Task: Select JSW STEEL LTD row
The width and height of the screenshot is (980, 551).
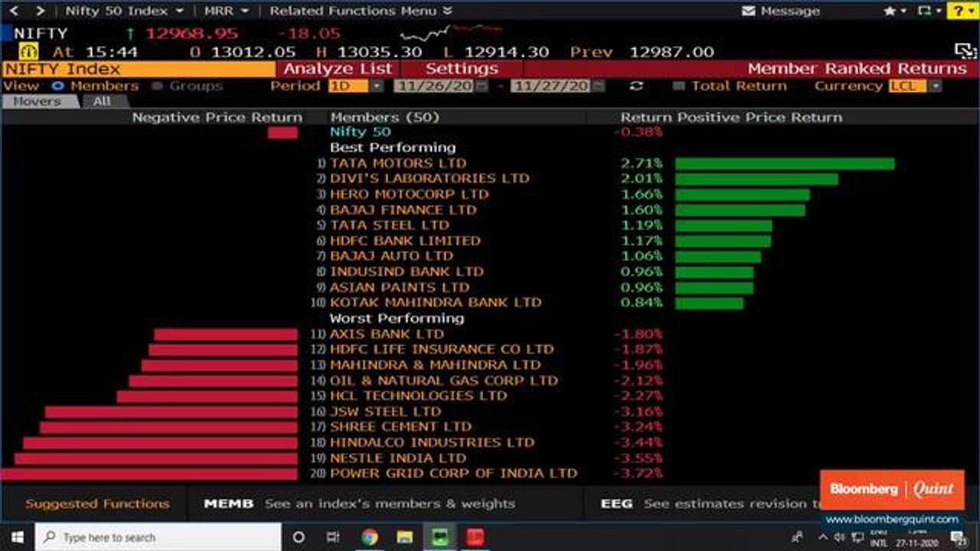Action: 385,411
